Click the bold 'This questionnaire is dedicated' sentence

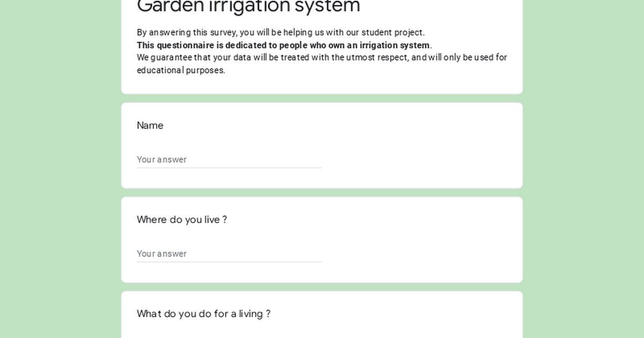click(x=284, y=45)
